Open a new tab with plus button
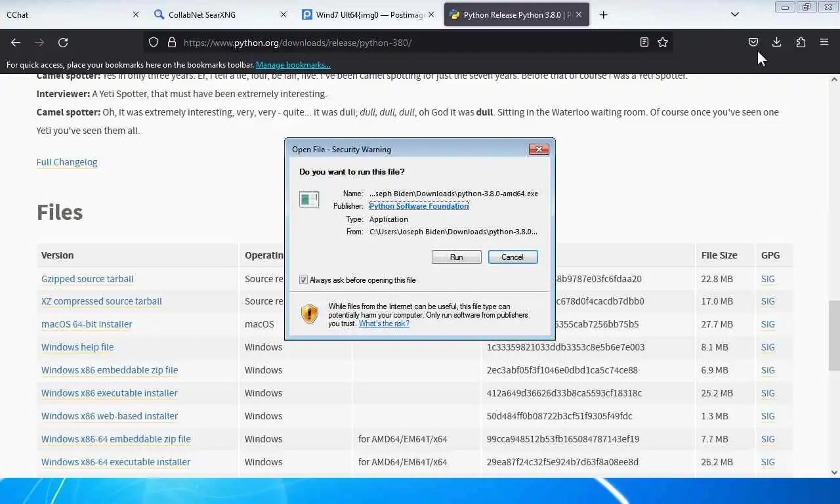The image size is (840, 504). tap(604, 14)
